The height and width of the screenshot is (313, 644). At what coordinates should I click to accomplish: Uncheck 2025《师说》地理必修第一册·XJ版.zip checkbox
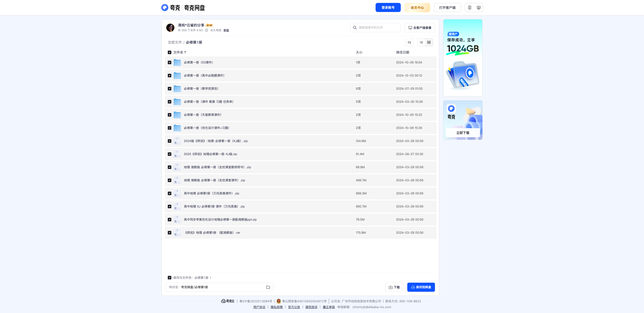[170, 154]
